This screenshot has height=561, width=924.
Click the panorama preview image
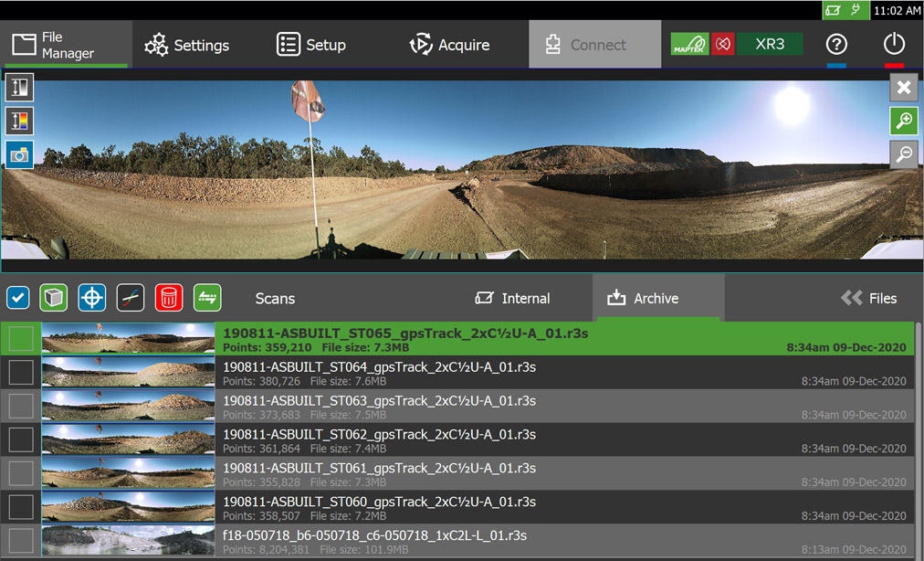462,170
